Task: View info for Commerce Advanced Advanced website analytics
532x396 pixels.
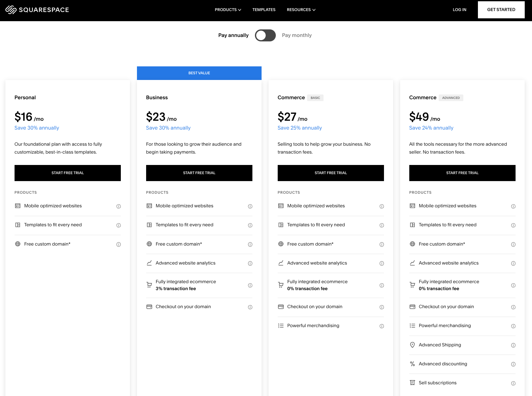Action: pyautogui.click(x=513, y=263)
